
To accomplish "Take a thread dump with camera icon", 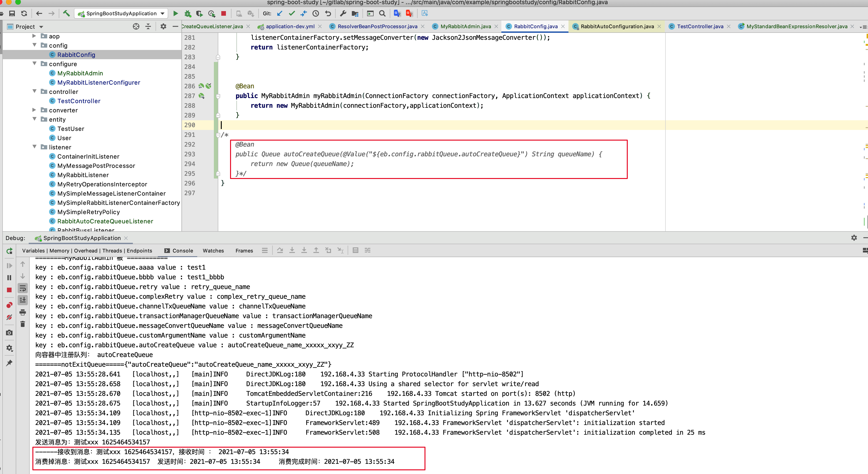I will 9,332.
